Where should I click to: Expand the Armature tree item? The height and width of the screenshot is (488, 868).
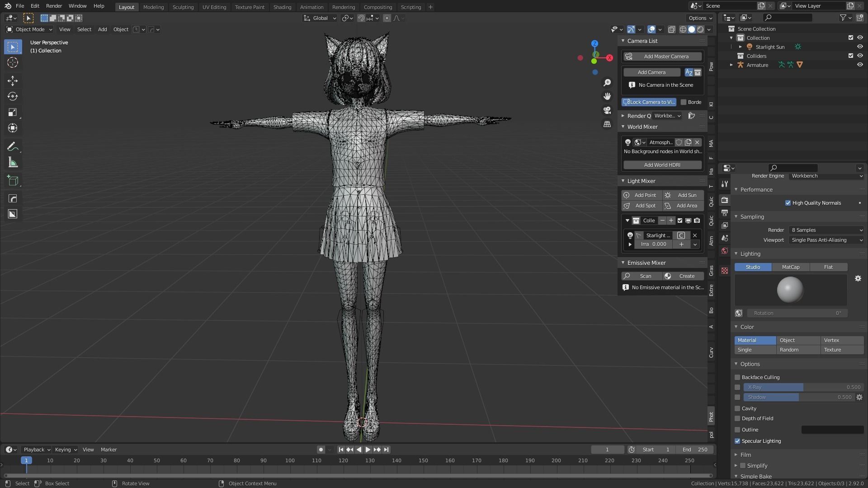pos(731,65)
